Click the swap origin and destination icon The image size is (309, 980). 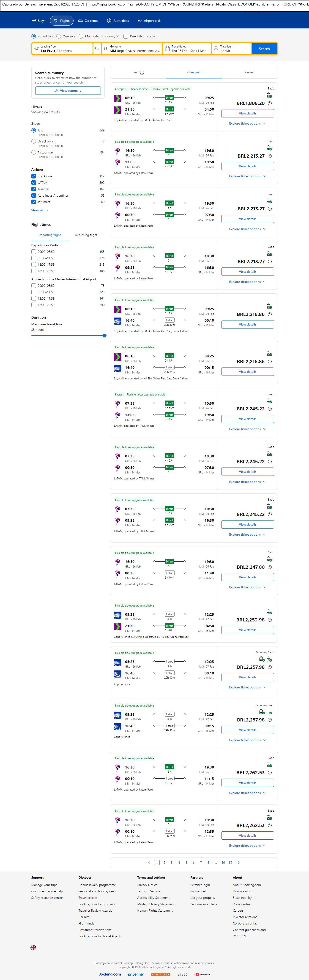coord(97,49)
